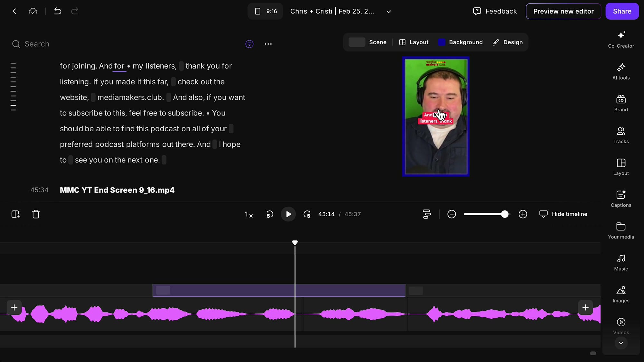
Task: Open the AI tools panel
Action: (620, 71)
